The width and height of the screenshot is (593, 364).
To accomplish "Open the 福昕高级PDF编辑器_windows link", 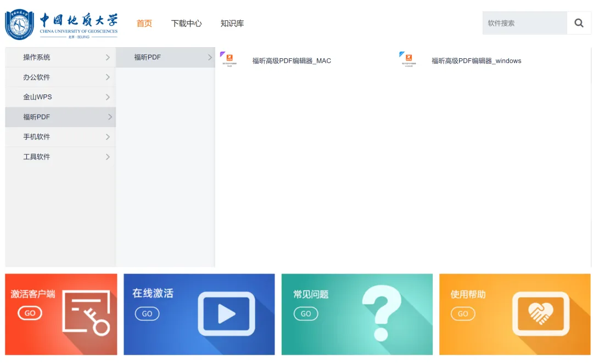I will (x=477, y=61).
